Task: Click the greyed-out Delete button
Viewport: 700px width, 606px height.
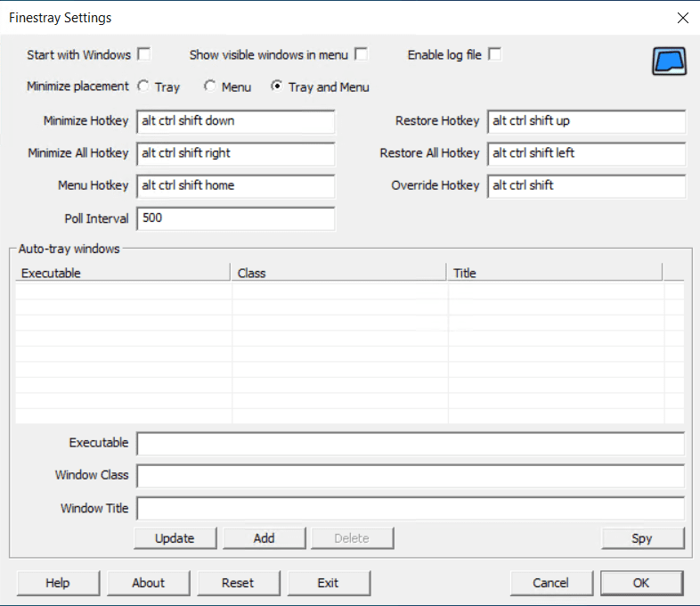Action: 353,538
